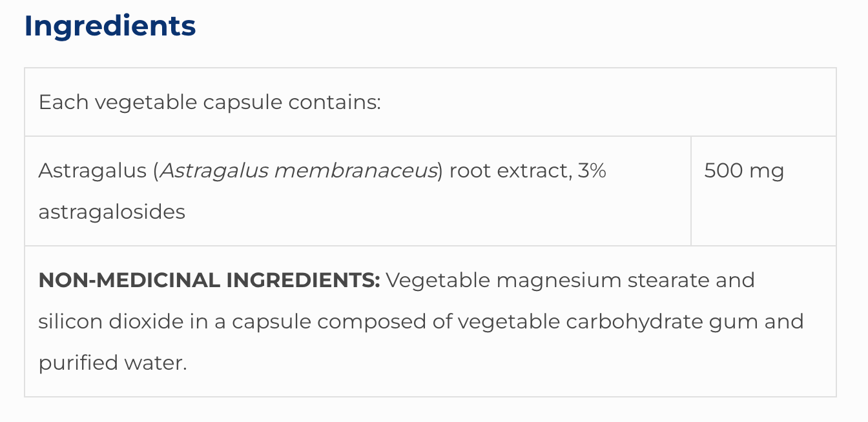Click the word "membranaceus" in italics
868x422 pixels.
[x=355, y=171]
